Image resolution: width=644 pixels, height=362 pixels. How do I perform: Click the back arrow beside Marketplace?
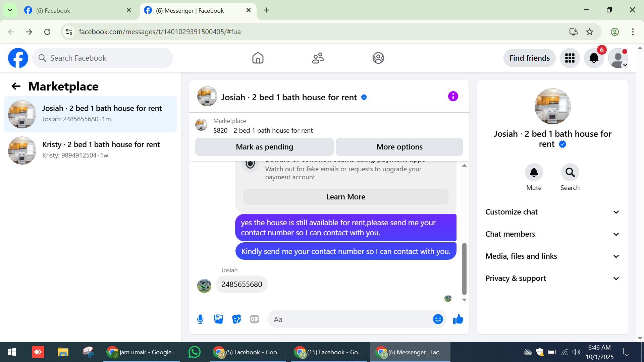click(x=16, y=86)
